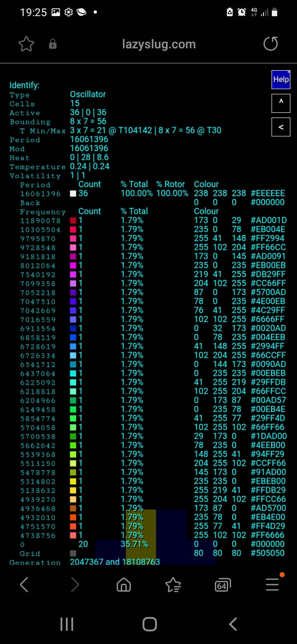Click frequency value 9795870
The image size is (297, 644).
[38, 239]
